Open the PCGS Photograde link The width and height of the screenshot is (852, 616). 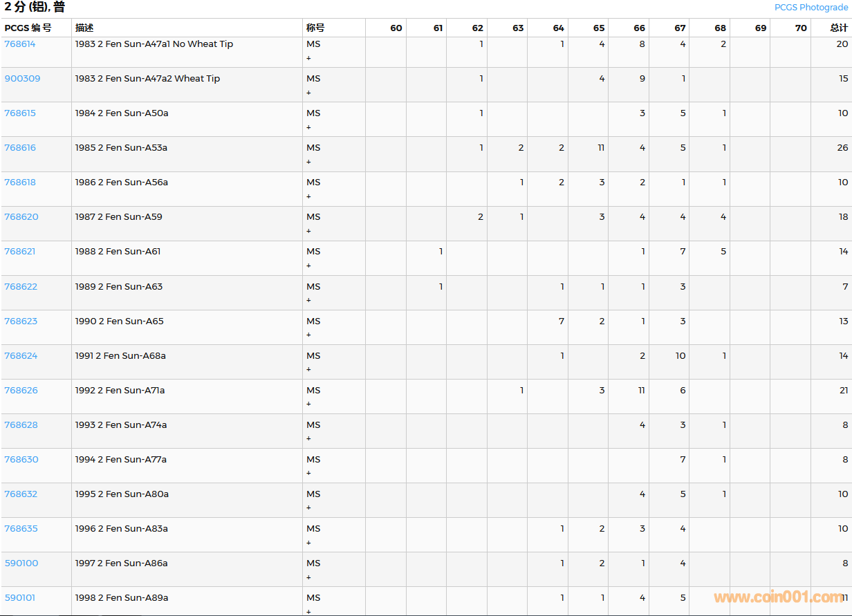(811, 8)
